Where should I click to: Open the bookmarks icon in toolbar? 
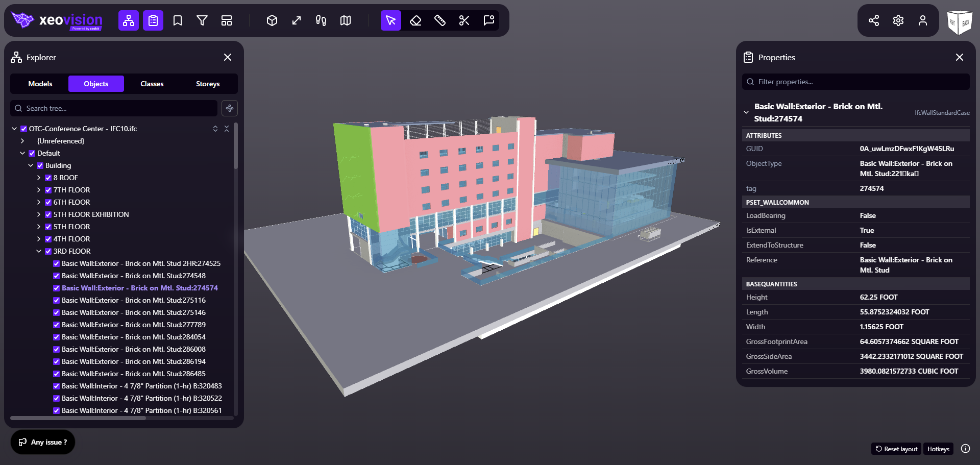(178, 20)
